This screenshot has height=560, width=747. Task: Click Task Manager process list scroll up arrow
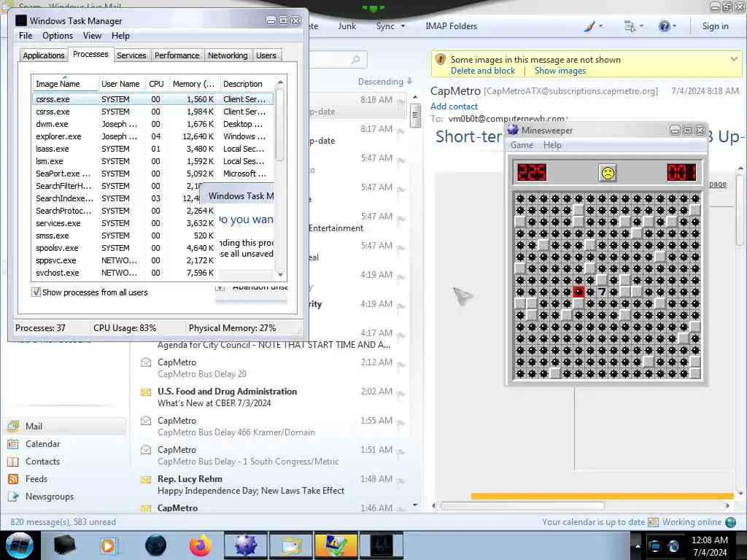click(280, 82)
